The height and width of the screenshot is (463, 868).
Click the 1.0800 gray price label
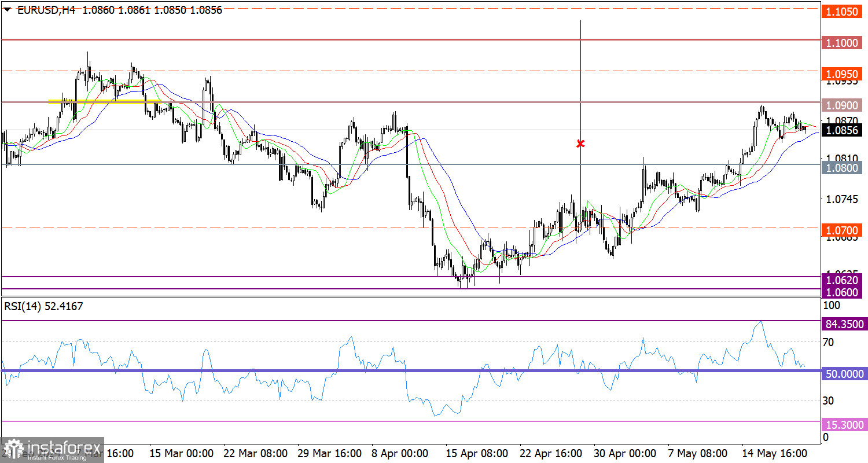pos(841,168)
